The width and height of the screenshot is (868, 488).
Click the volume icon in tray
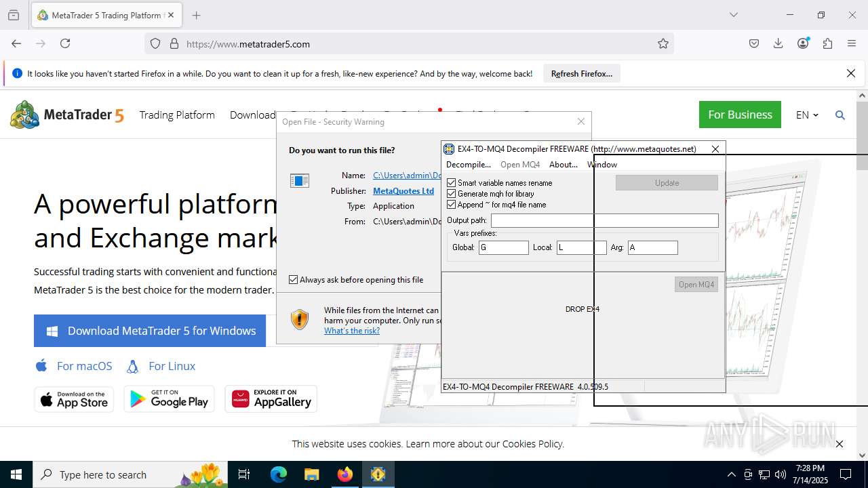tap(781, 474)
